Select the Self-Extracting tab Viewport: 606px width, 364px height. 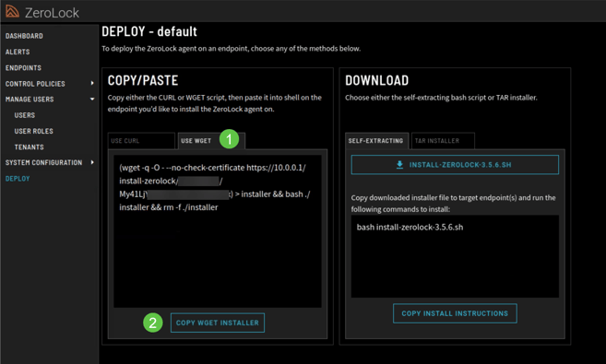pyautogui.click(x=376, y=141)
